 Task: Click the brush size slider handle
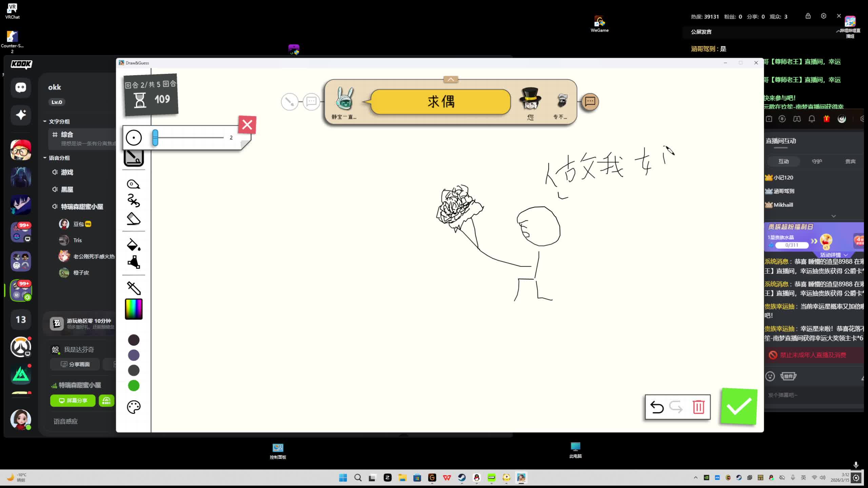(x=155, y=138)
